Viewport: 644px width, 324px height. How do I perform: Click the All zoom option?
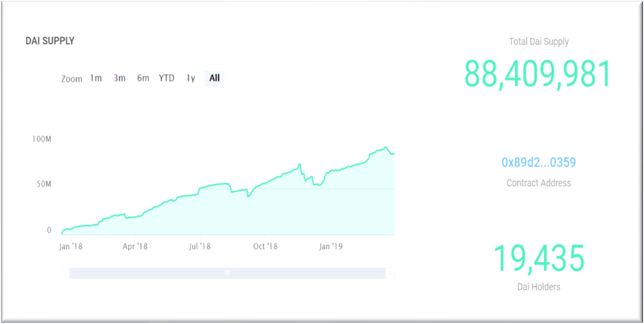click(x=214, y=78)
